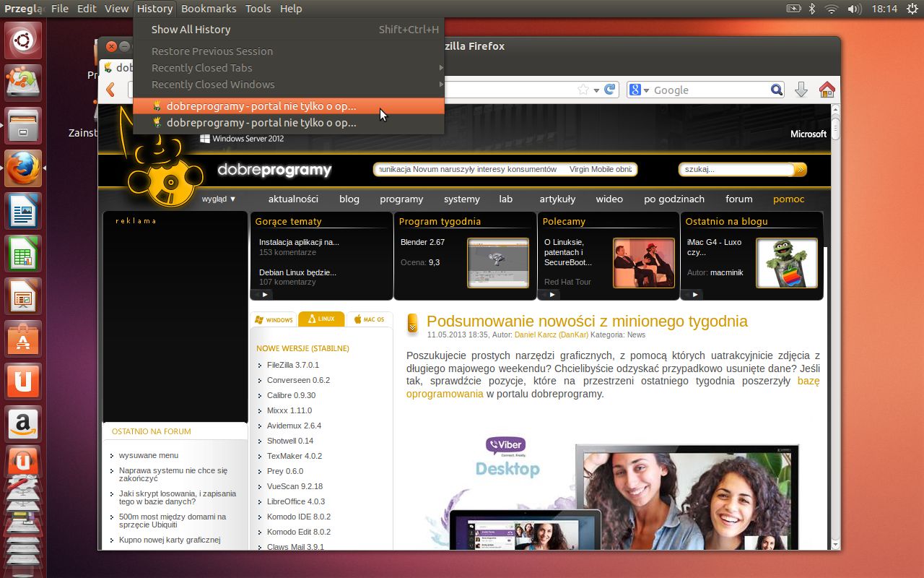Image resolution: width=924 pixels, height=578 pixels.
Task: Open the Amazon launcher icon
Action: (x=24, y=424)
